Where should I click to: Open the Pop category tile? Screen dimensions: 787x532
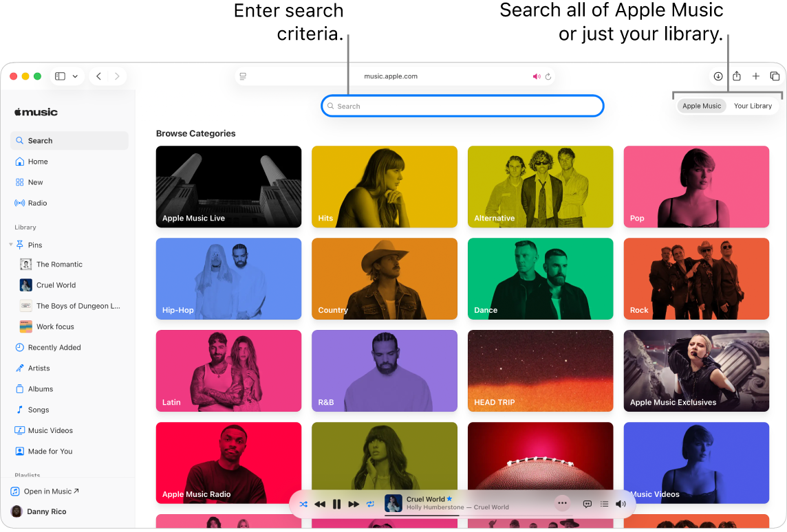(x=696, y=186)
